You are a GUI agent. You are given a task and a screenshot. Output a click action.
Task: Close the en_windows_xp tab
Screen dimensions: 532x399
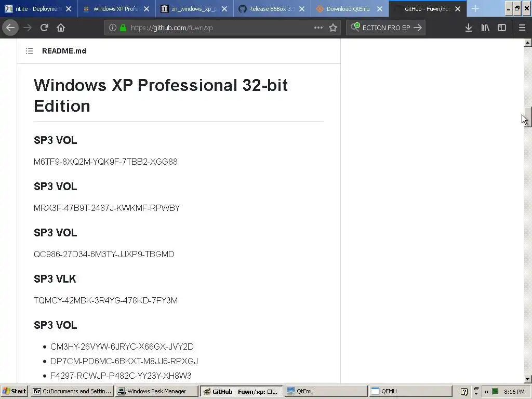pos(224,9)
